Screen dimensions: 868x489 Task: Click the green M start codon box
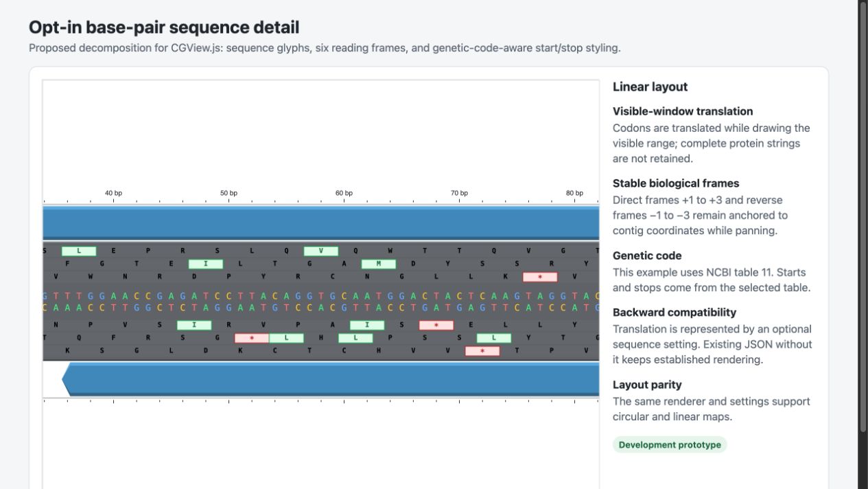pyautogui.click(x=379, y=264)
